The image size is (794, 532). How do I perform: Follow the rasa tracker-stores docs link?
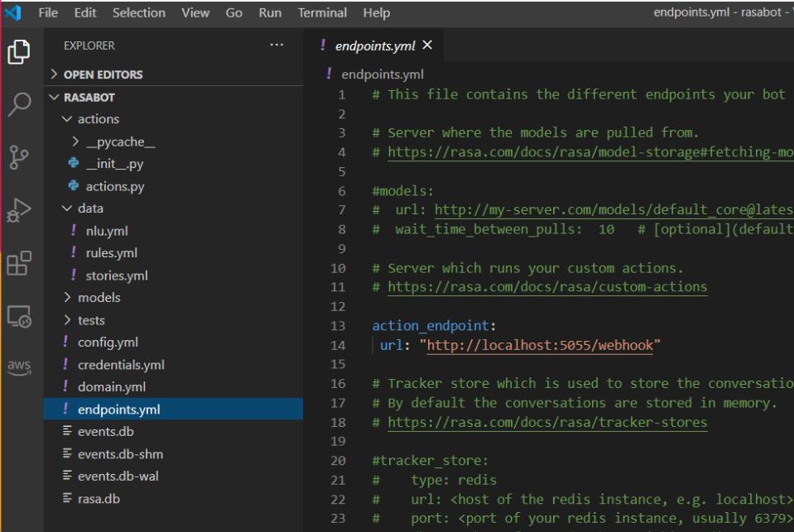point(547,422)
